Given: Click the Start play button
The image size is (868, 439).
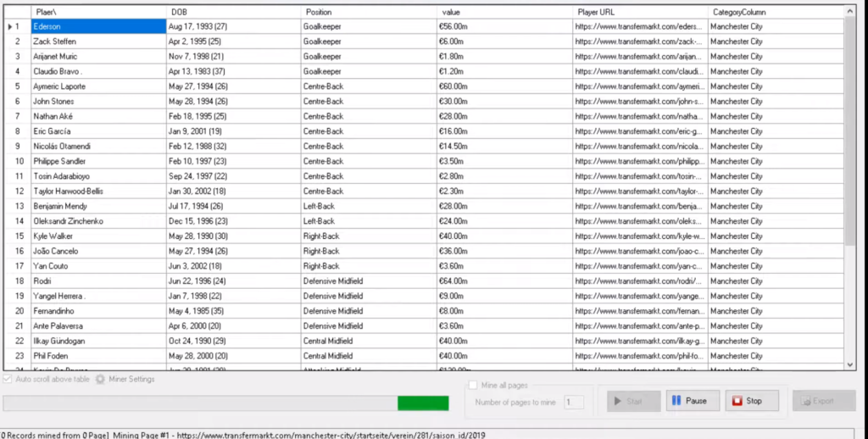Looking at the screenshot, I should (x=628, y=401).
